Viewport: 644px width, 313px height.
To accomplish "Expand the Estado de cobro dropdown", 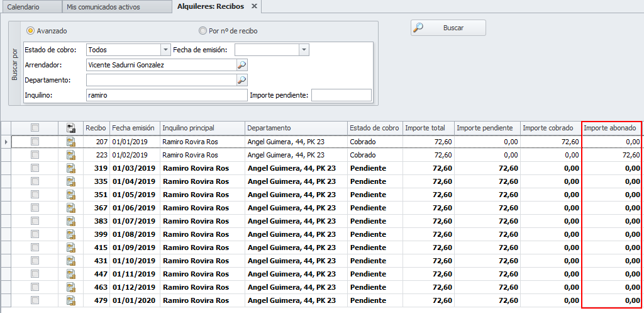I will (165, 50).
